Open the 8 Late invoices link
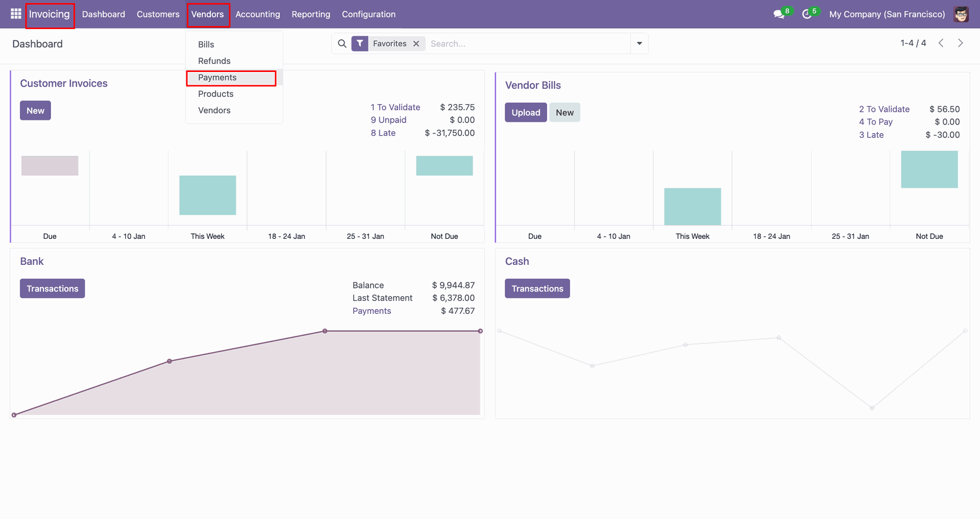Image resolution: width=980 pixels, height=519 pixels. pos(383,133)
